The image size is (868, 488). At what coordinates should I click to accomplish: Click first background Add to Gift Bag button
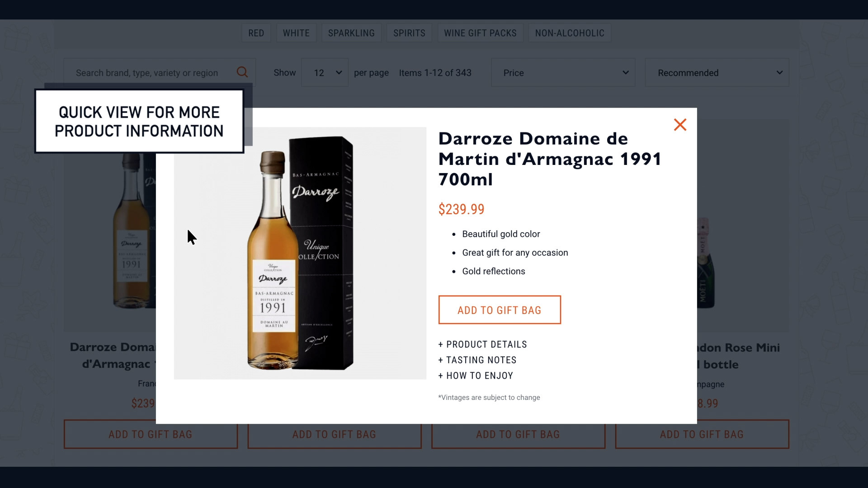(151, 434)
